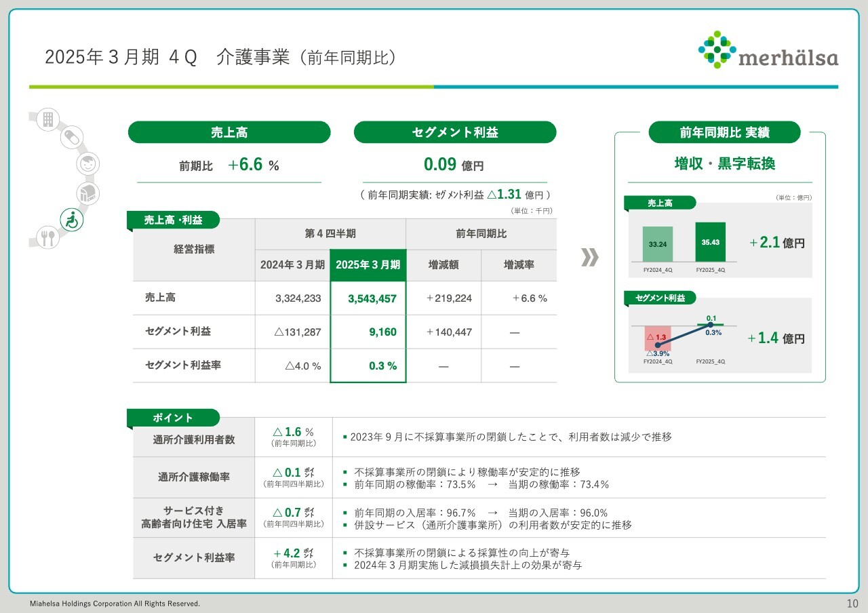Click the child face icon
This screenshot has height=613, width=868.
click(x=87, y=164)
